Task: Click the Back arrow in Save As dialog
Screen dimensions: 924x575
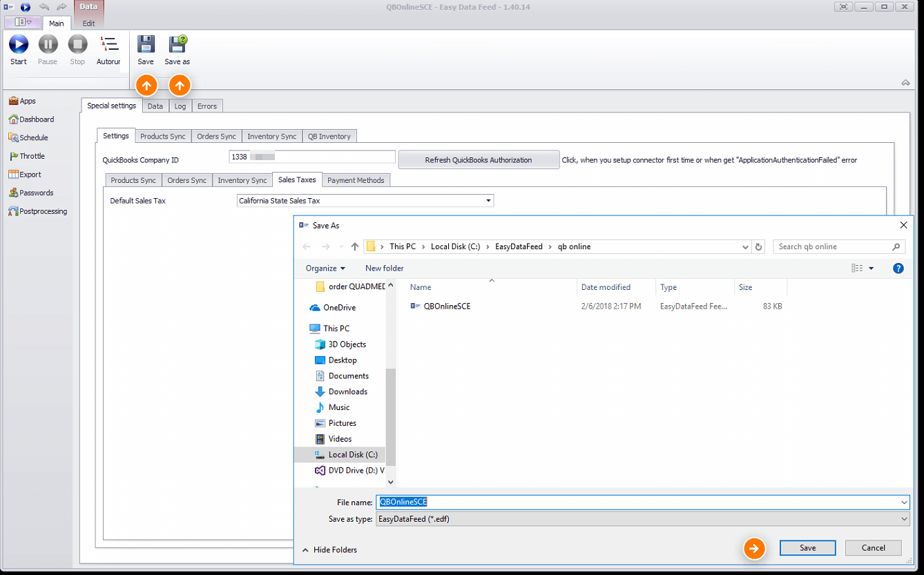Action: pos(307,246)
